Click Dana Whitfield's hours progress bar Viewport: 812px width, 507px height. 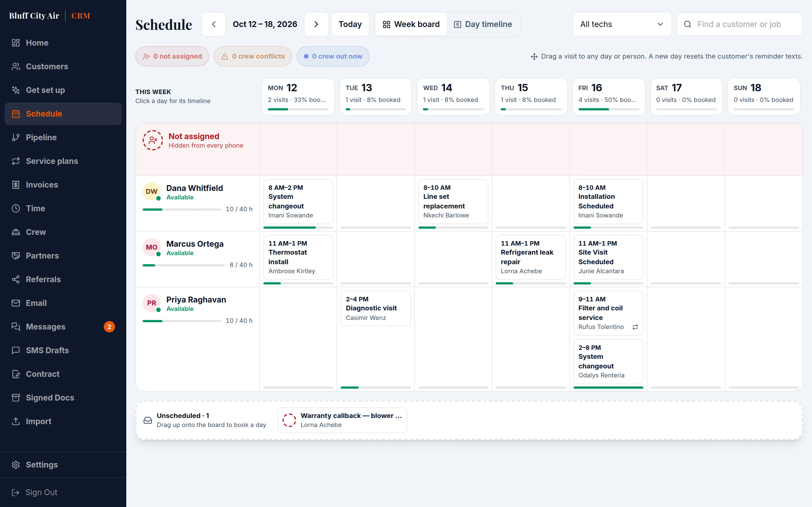click(182, 209)
